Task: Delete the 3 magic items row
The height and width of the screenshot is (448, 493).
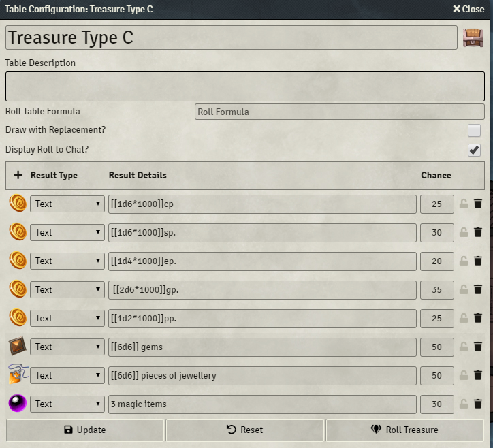Action: pos(478,404)
